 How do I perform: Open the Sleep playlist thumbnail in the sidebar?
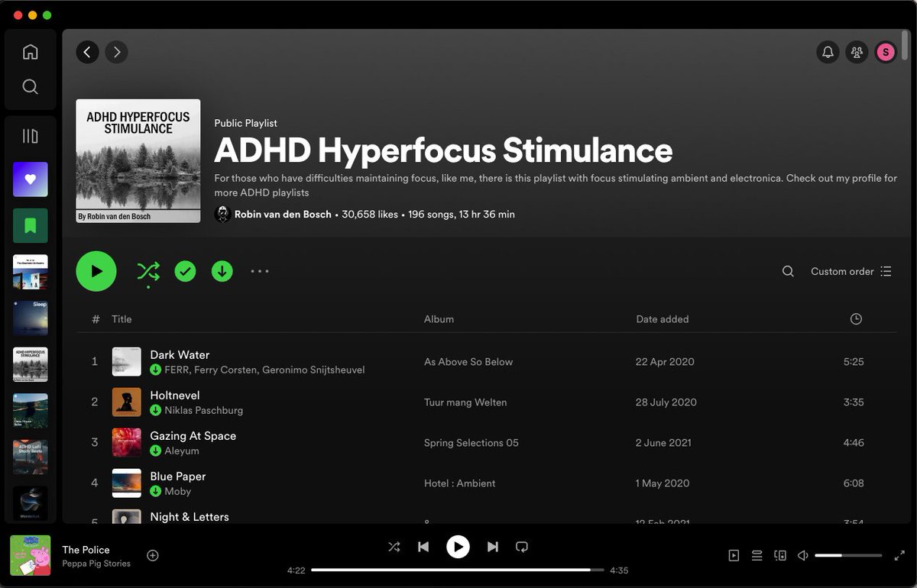31,318
